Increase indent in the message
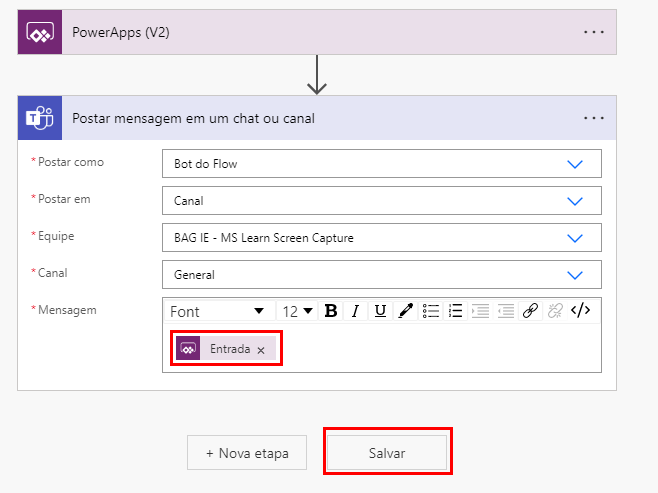Image resolution: width=658 pixels, height=493 pixels. [x=480, y=311]
